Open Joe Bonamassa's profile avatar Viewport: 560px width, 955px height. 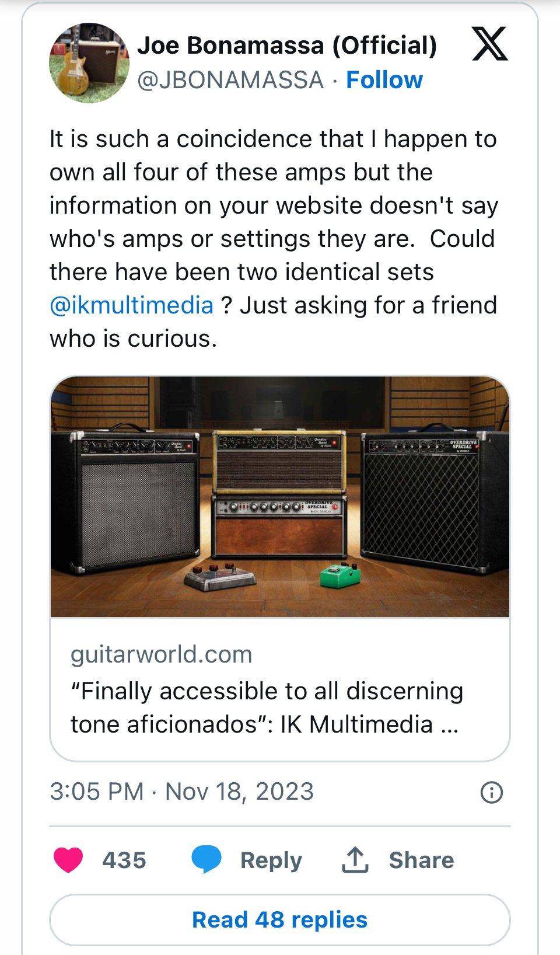tap(89, 62)
